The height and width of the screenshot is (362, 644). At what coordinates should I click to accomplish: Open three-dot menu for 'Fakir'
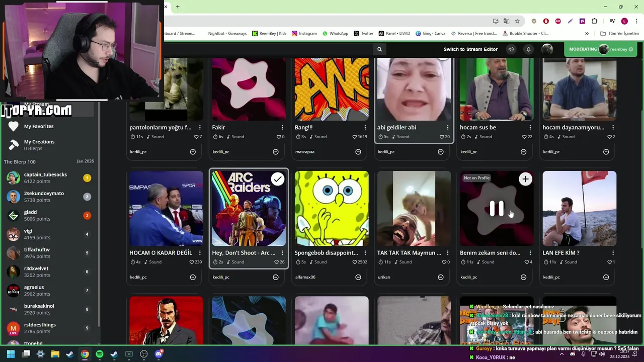(282, 127)
